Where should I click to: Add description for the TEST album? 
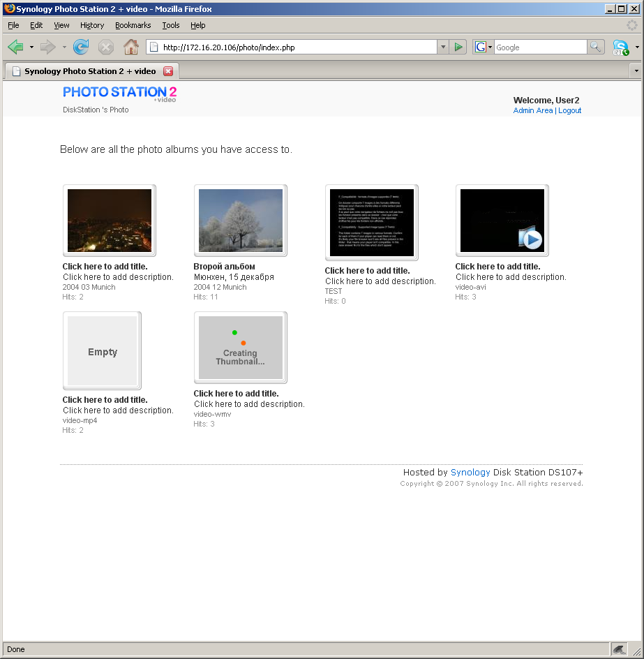[x=380, y=281]
